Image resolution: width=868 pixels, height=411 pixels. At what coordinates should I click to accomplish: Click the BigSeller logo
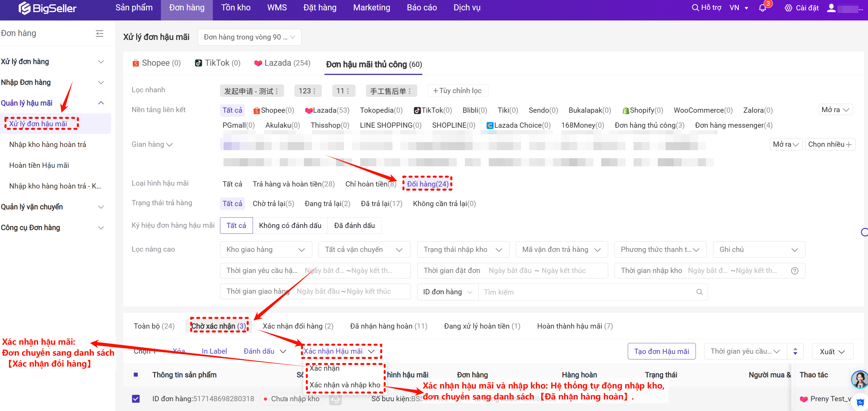tap(48, 8)
